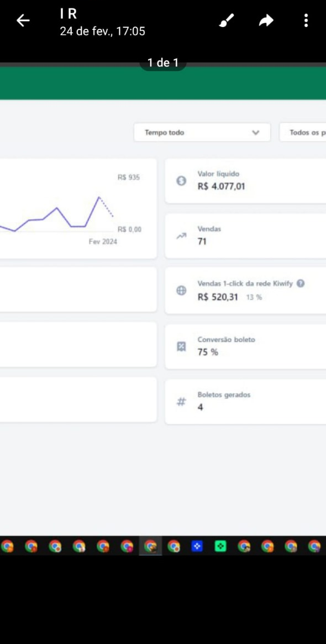Click the 13 % share value
The width and height of the screenshot is (326, 644).
(254, 297)
